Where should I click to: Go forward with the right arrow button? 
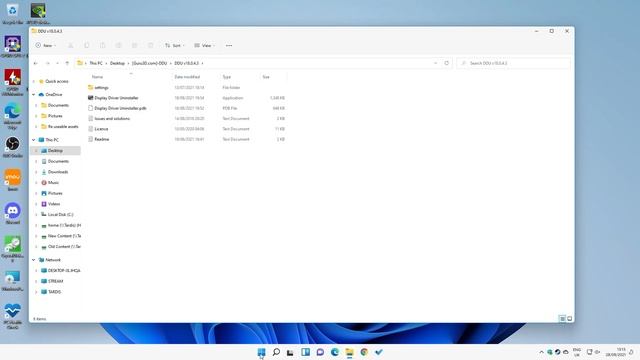47,63
